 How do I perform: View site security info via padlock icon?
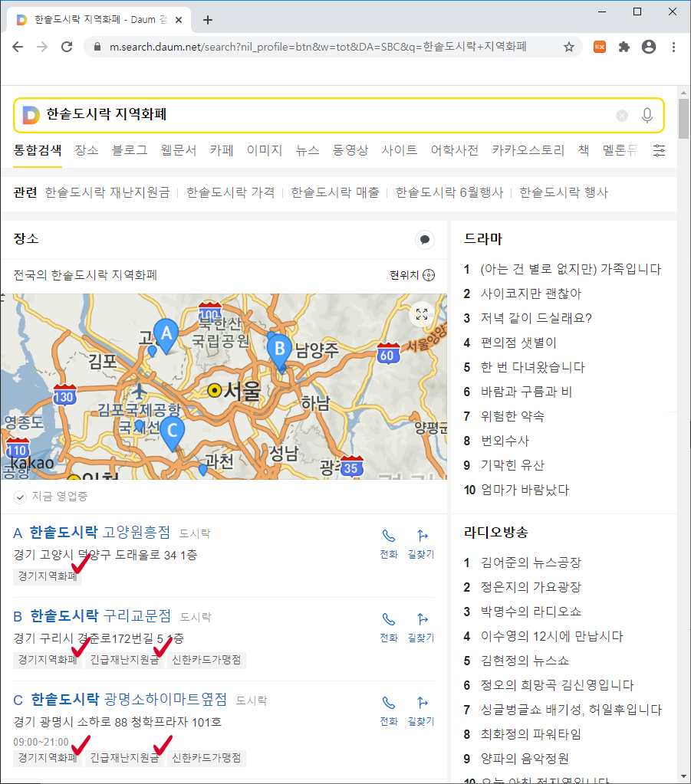point(97,47)
